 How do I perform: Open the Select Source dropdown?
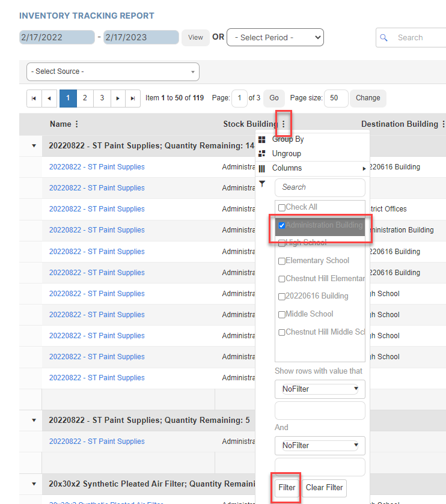113,71
